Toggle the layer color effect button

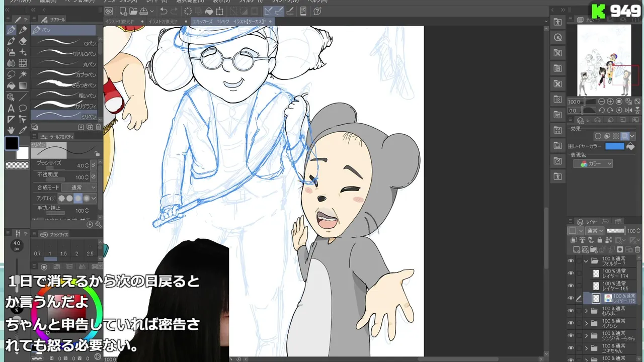[624, 136]
